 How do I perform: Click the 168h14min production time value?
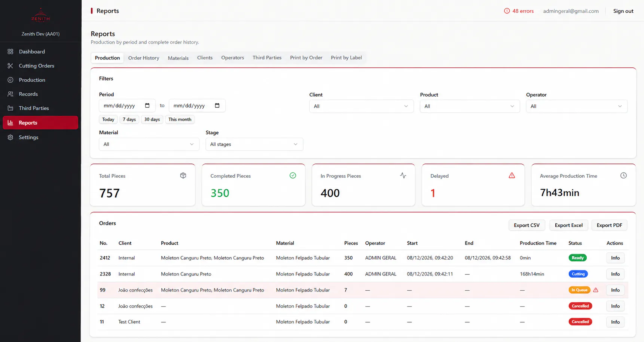click(x=532, y=274)
